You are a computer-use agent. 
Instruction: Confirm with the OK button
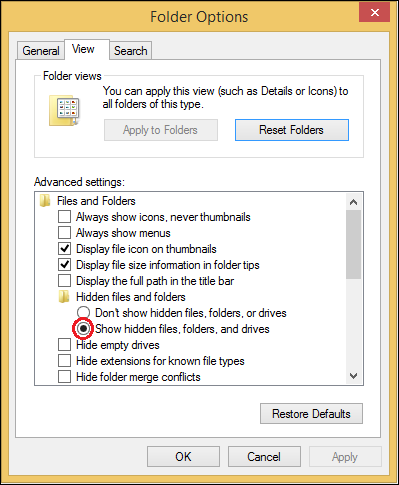(183, 457)
